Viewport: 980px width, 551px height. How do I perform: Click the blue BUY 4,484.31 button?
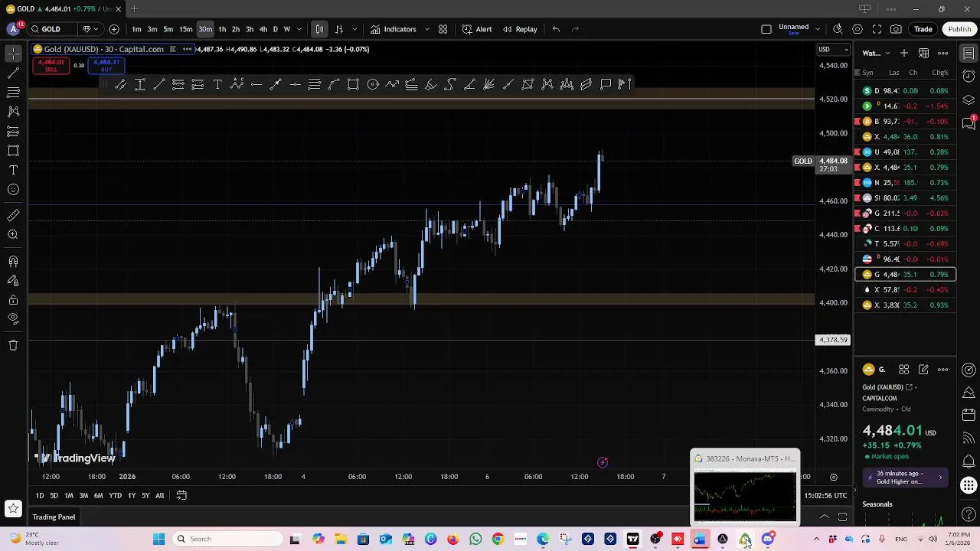point(106,66)
